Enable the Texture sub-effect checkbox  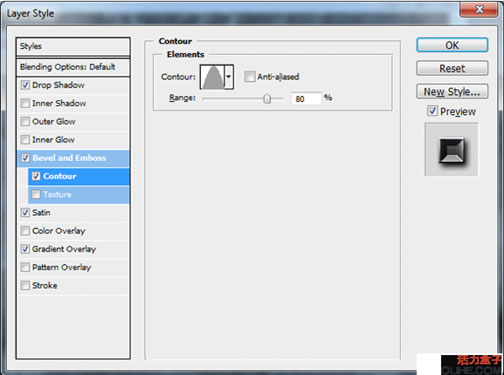[x=36, y=194]
